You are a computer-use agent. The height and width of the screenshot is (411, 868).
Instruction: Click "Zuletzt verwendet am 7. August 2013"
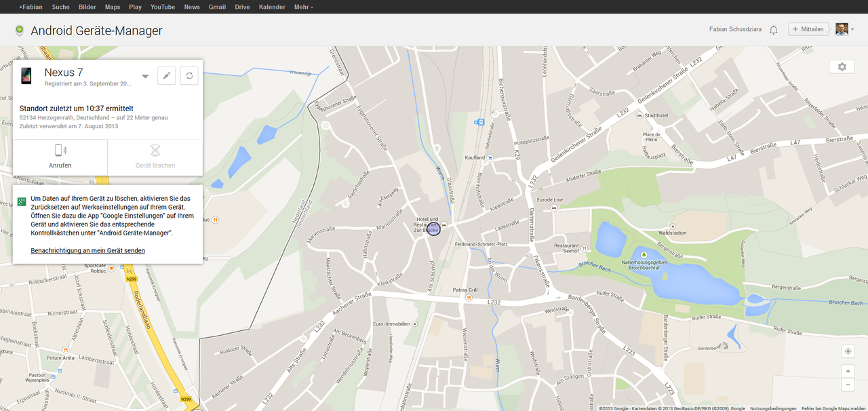click(x=69, y=126)
